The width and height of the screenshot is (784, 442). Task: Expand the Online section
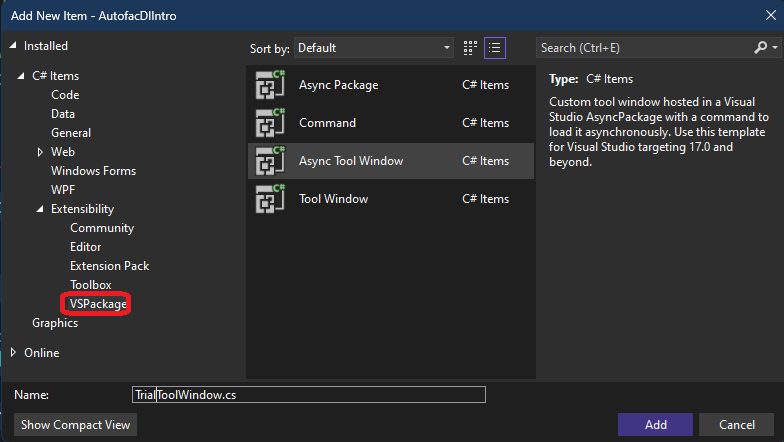point(13,352)
